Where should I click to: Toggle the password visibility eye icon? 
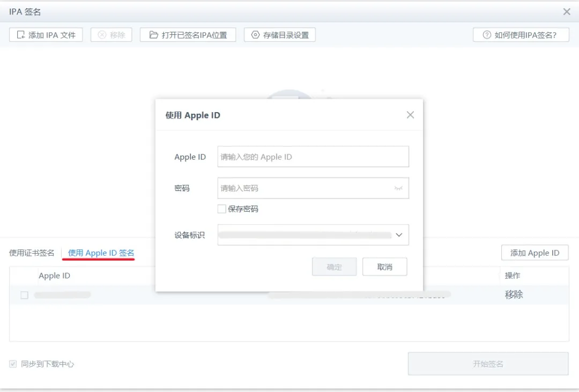pos(398,188)
